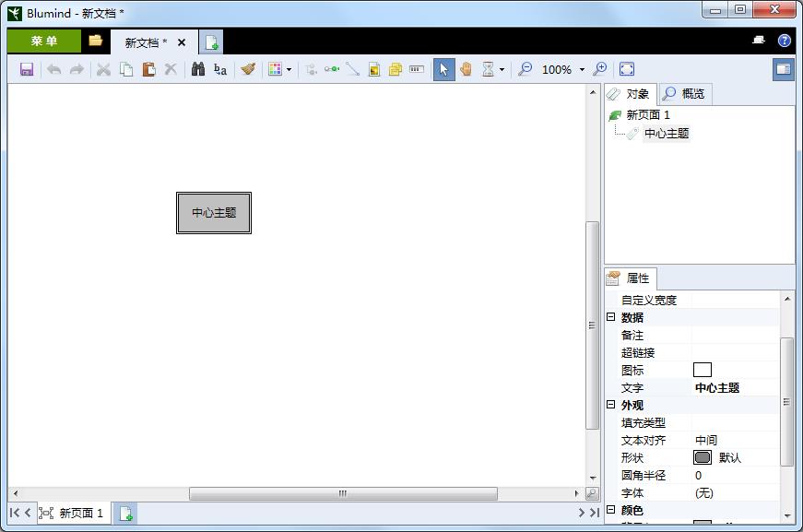The width and height of the screenshot is (803, 532).
Task: Open the green 菜单 menu
Action: [x=44, y=41]
